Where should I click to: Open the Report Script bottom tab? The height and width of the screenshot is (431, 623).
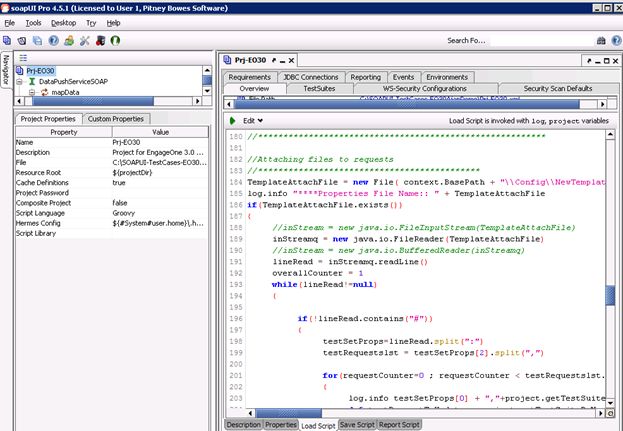tap(399, 425)
